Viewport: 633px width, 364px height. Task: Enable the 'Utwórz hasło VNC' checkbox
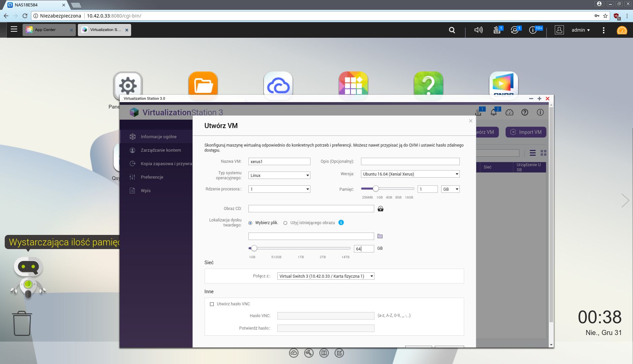212,304
